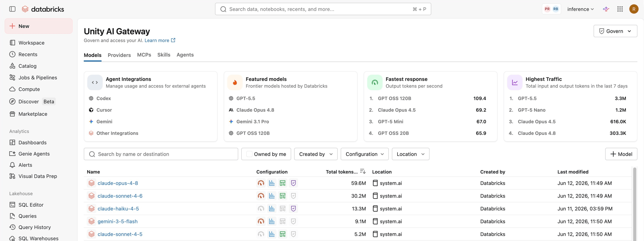The height and width of the screenshot is (241, 644).
Task: Open the user avatar "R" menu
Action: [x=634, y=9]
